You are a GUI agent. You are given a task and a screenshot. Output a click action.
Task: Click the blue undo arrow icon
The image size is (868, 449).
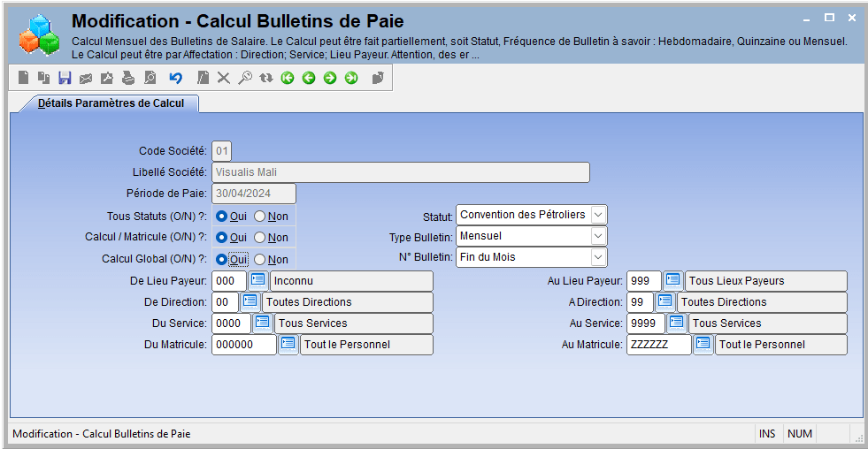click(x=175, y=78)
